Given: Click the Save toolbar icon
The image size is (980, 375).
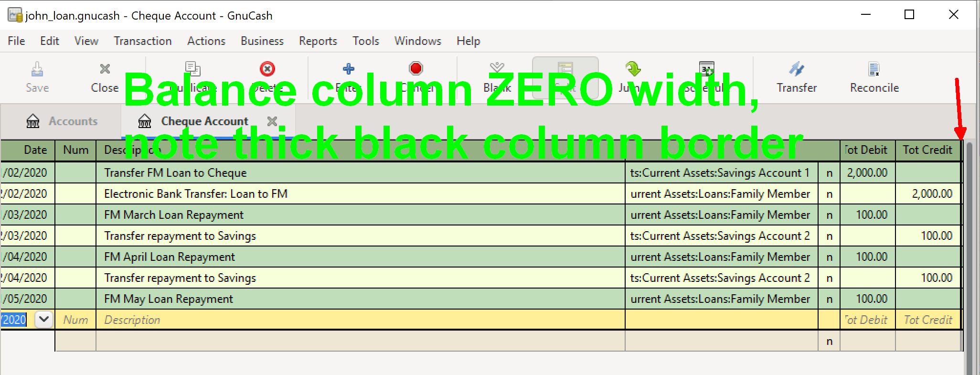Looking at the screenshot, I should [37, 70].
